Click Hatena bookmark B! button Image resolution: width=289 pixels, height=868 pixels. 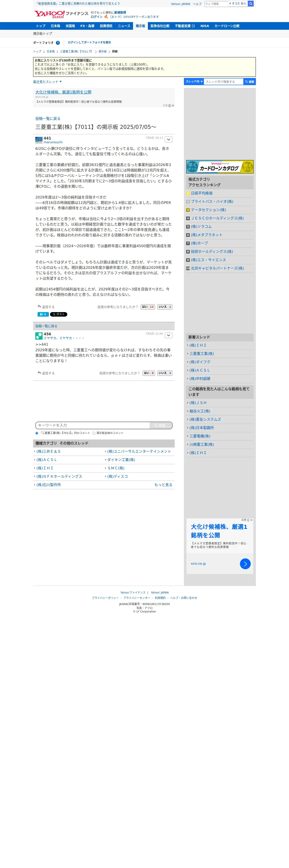[43, 314]
